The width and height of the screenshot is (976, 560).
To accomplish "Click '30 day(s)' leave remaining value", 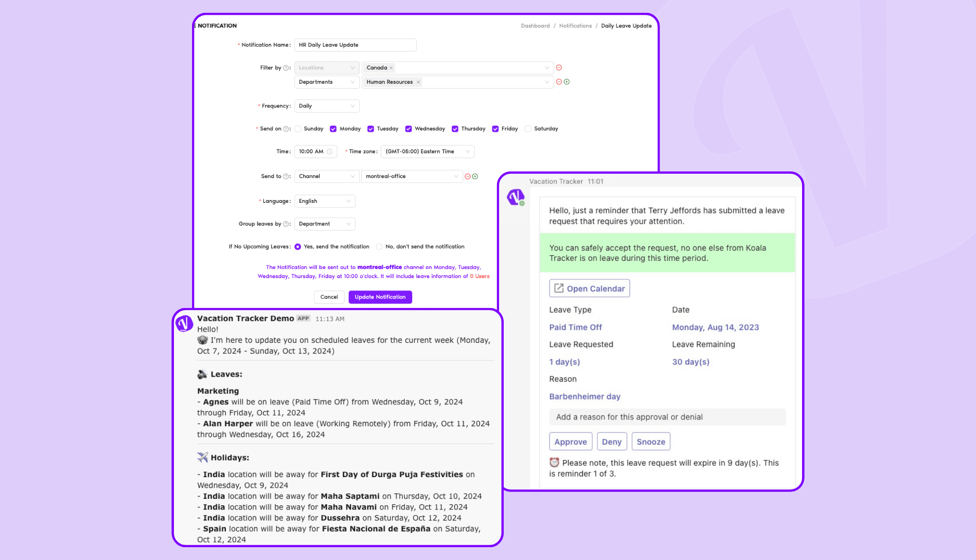I will pyautogui.click(x=691, y=362).
